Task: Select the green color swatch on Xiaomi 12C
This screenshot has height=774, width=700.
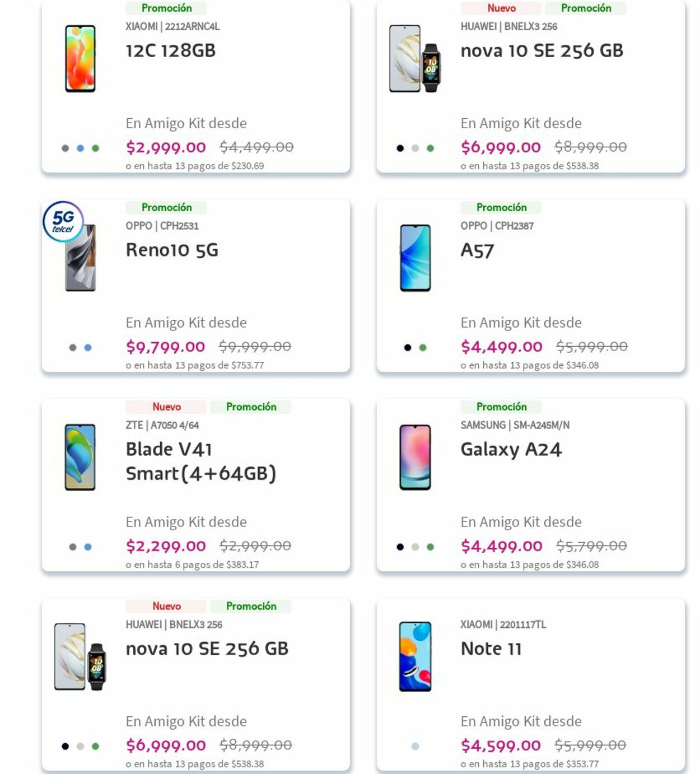Action: click(x=95, y=147)
